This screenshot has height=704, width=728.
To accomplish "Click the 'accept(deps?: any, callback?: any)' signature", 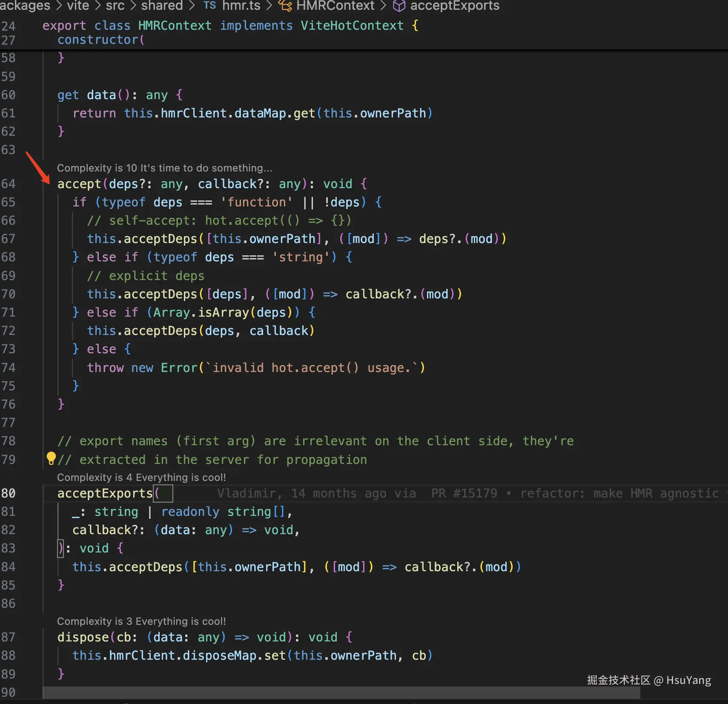I will click(x=212, y=184).
